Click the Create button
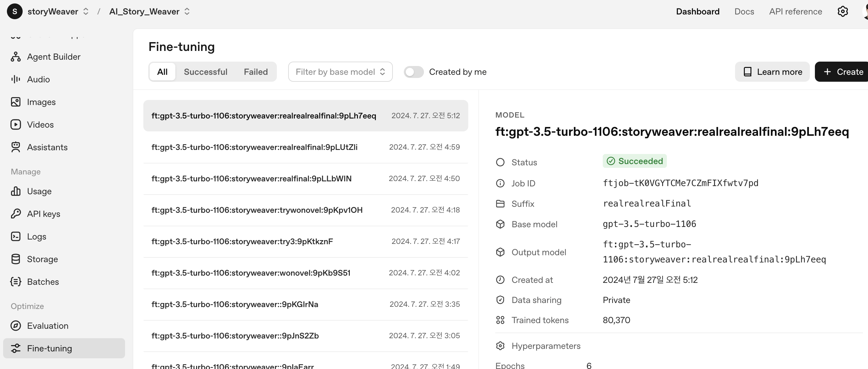Screen dimensions: 868x369 click(x=843, y=72)
